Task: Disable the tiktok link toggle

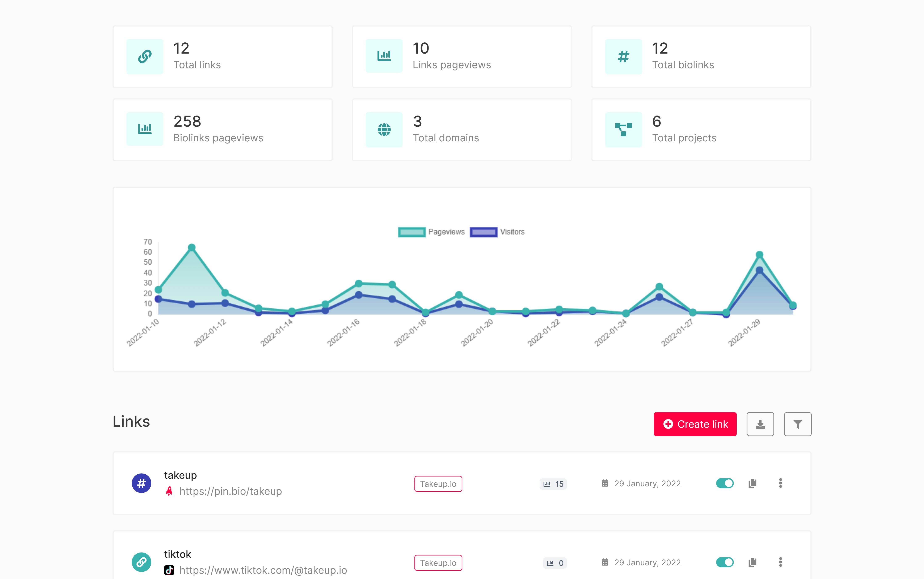Action: [725, 562]
